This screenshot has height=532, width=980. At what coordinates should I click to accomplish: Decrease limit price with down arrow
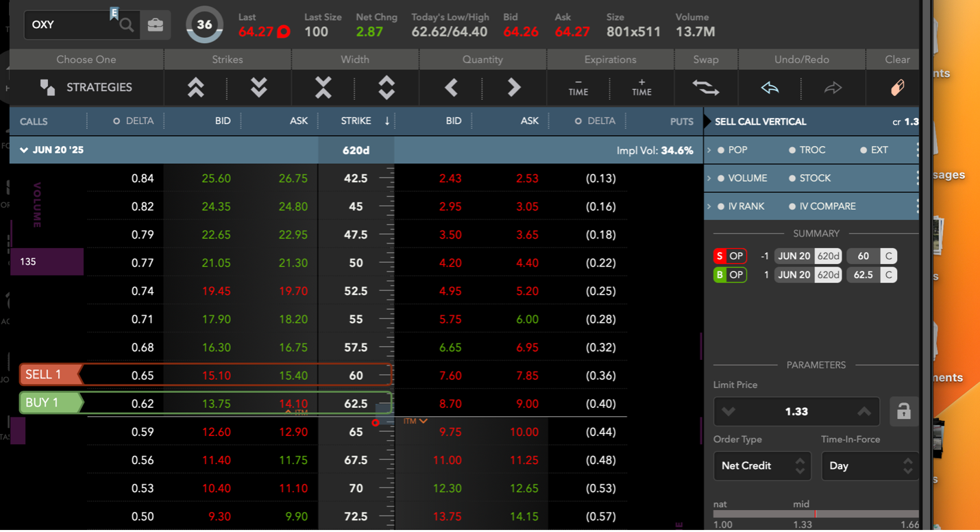(728, 412)
